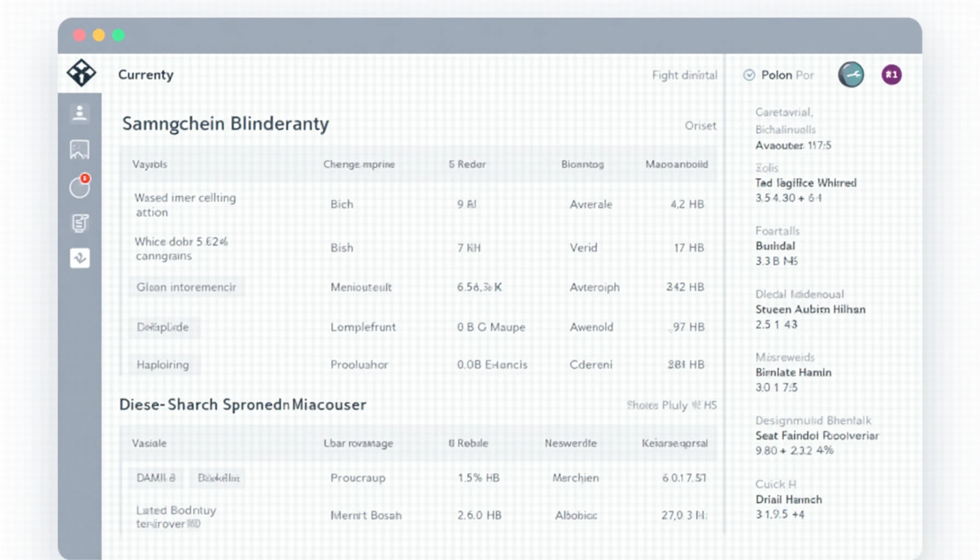The image size is (980, 560).
Task: Open the teal round avatar
Action: [851, 75]
